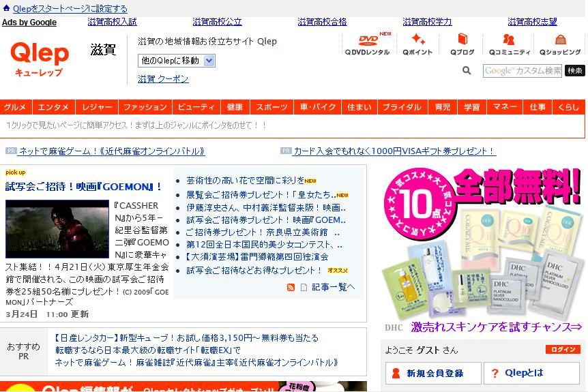Open 激売れスキンケアを試すチャンス link

pyautogui.click(x=496, y=327)
